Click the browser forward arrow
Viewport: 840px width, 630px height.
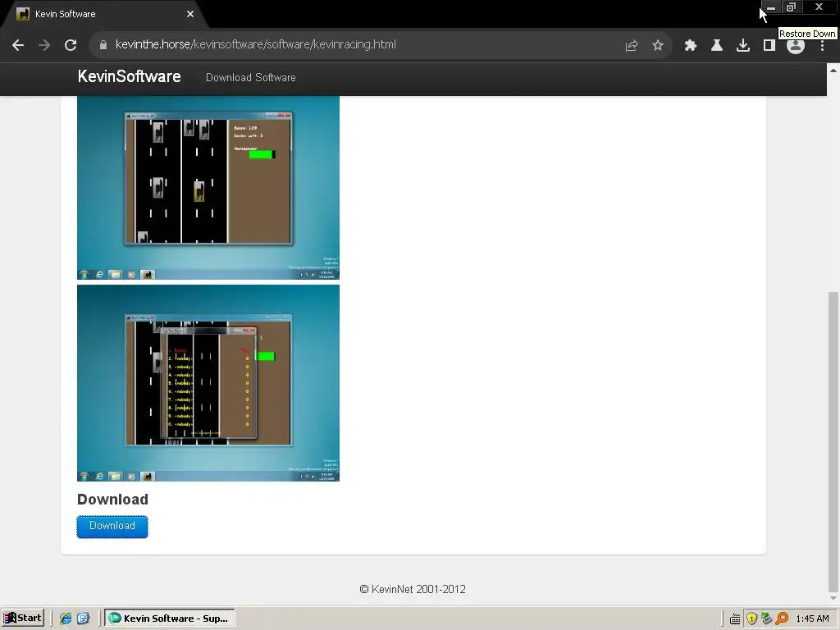[44, 45]
